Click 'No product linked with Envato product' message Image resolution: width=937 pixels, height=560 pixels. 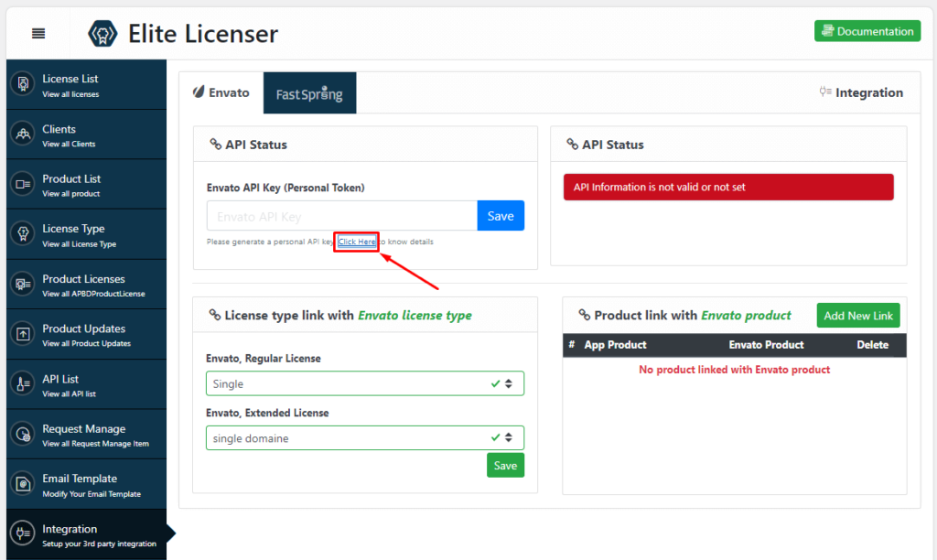735,370
